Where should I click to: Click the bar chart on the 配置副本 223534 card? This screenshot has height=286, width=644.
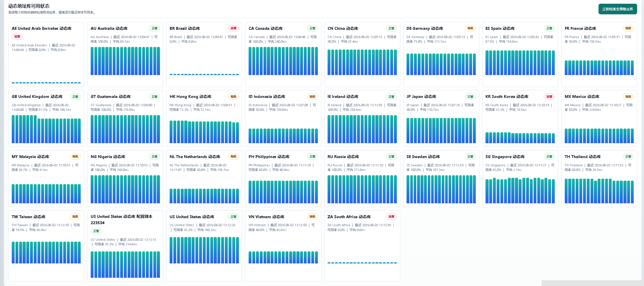tap(125, 265)
